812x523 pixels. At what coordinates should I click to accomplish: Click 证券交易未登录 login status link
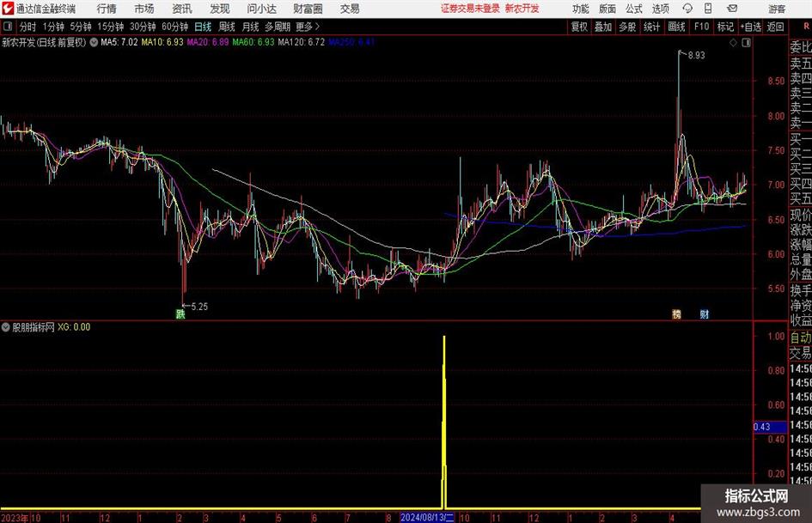(x=470, y=9)
